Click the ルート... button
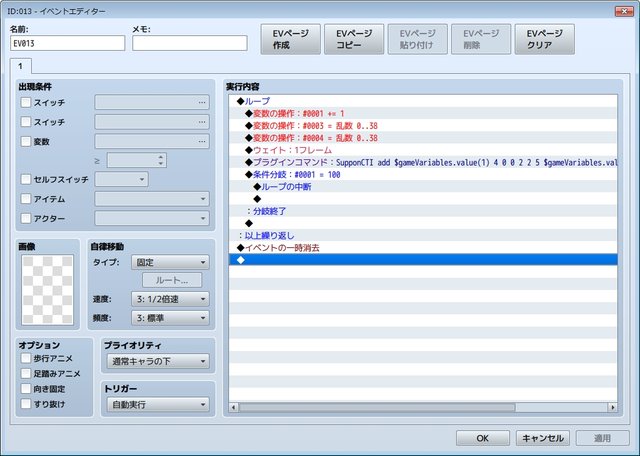 pos(172,280)
